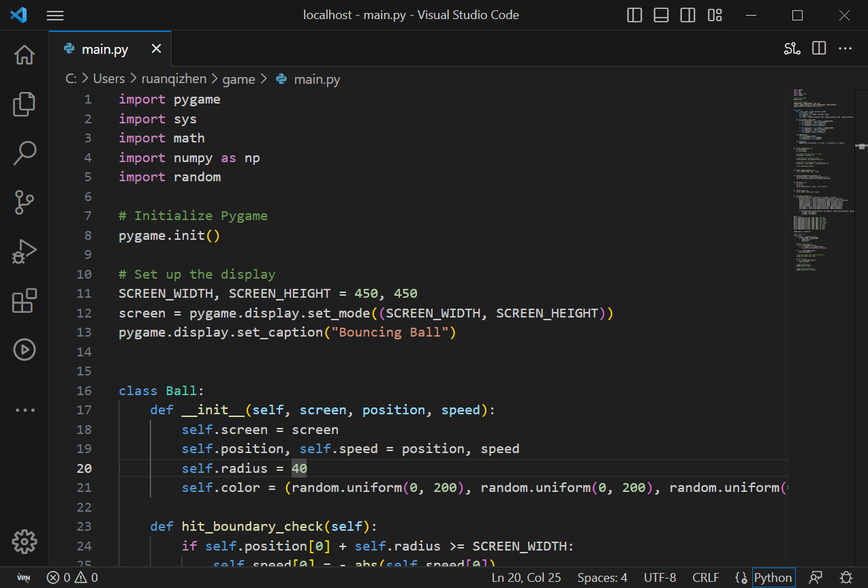
Task: Click the Manage gear icon
Action: tap(24, 542)
